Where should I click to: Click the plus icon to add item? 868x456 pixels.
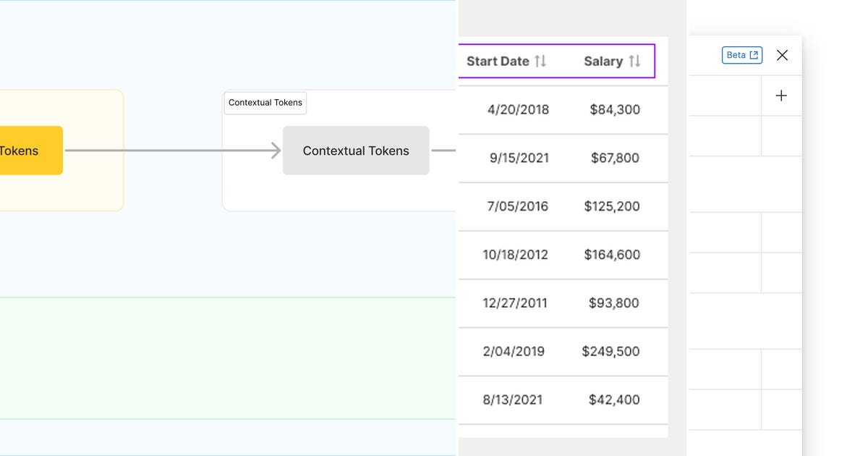click(x=781, y=96)
